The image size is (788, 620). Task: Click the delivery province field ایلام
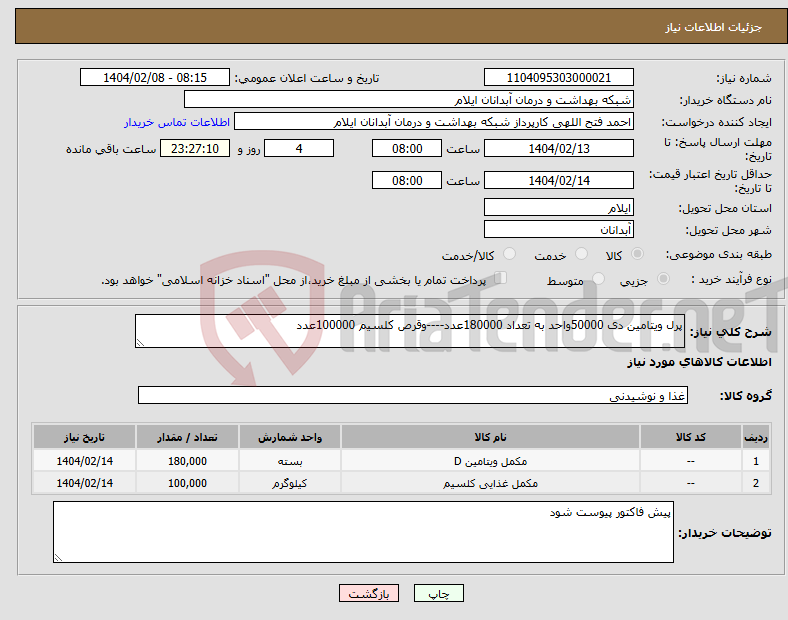coord(558,207)
